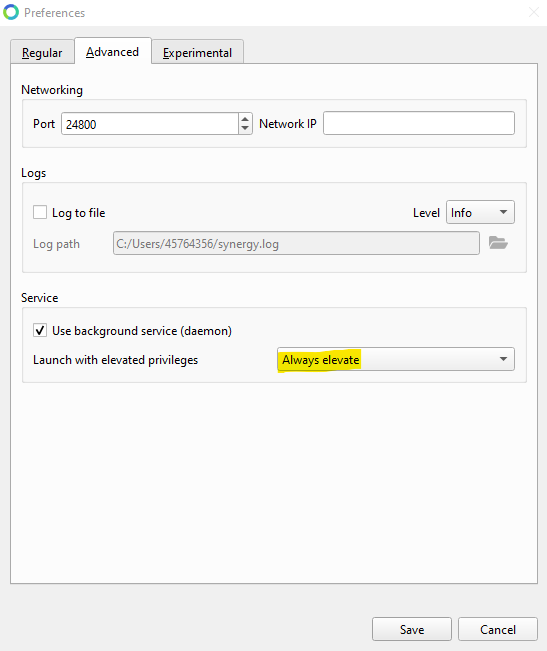This screenshot has width=547, height=651.
Task: Click the Use background service label
Action: (142, 331)
